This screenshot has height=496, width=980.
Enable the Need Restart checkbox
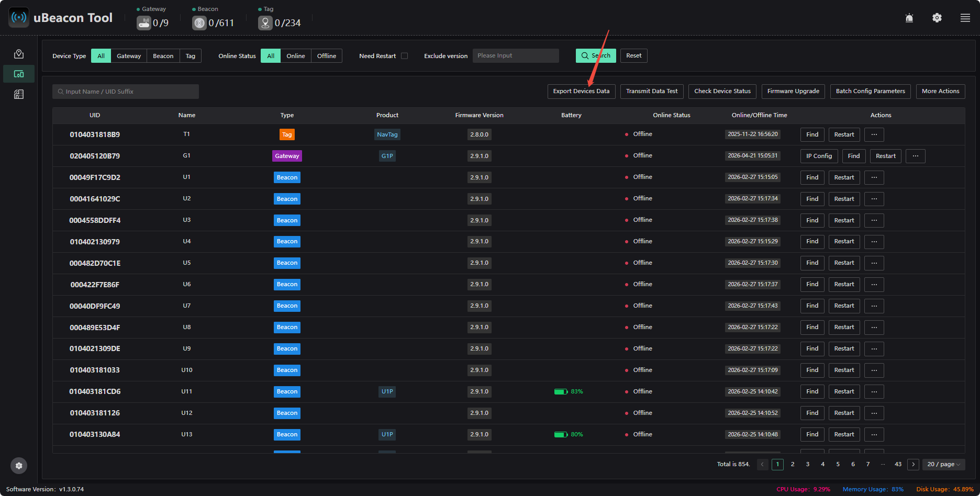pyautogui.click(x=404, y=56)
